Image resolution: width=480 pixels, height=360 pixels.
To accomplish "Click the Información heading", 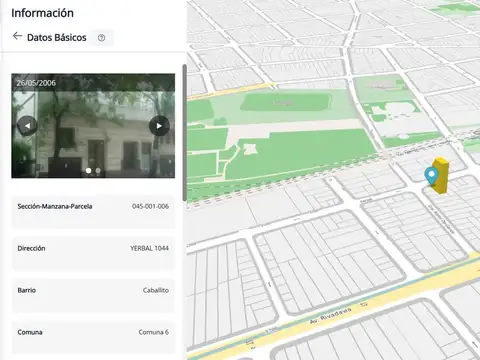I will pyautogui.click(x=42, y=13).
